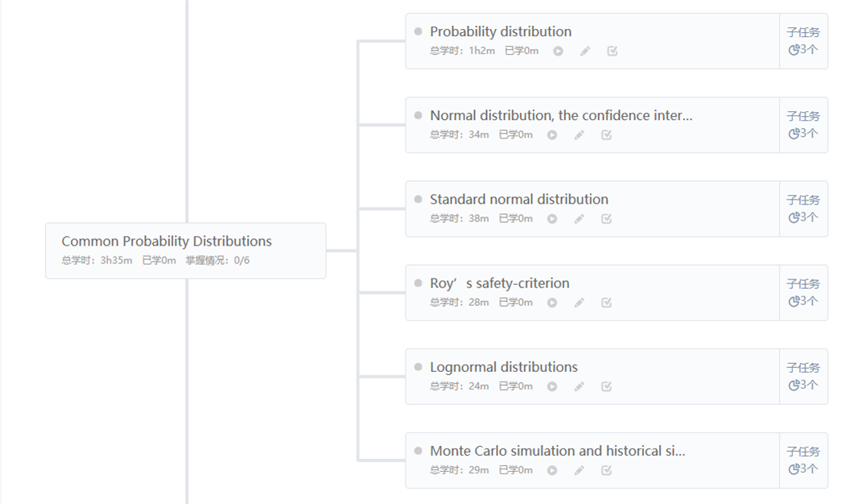
Task: Edit the Monte Carlo simulation item
Action: coord(579,470)
